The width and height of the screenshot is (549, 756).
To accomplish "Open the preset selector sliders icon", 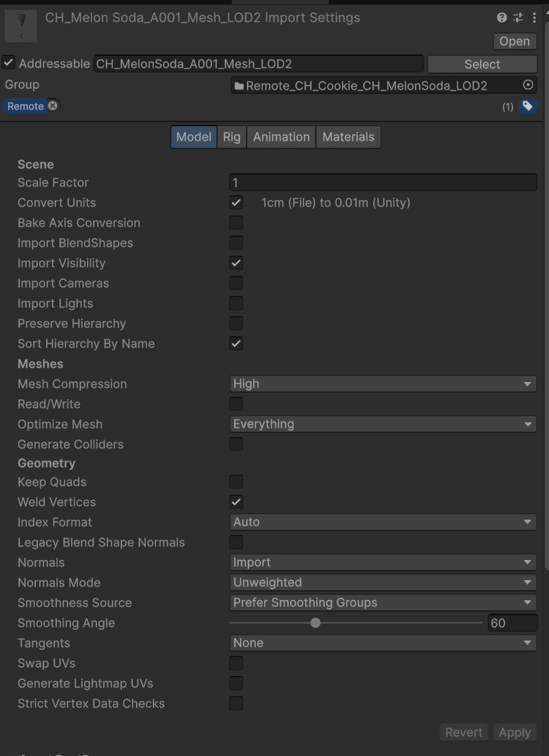I will tap(518, 18).
